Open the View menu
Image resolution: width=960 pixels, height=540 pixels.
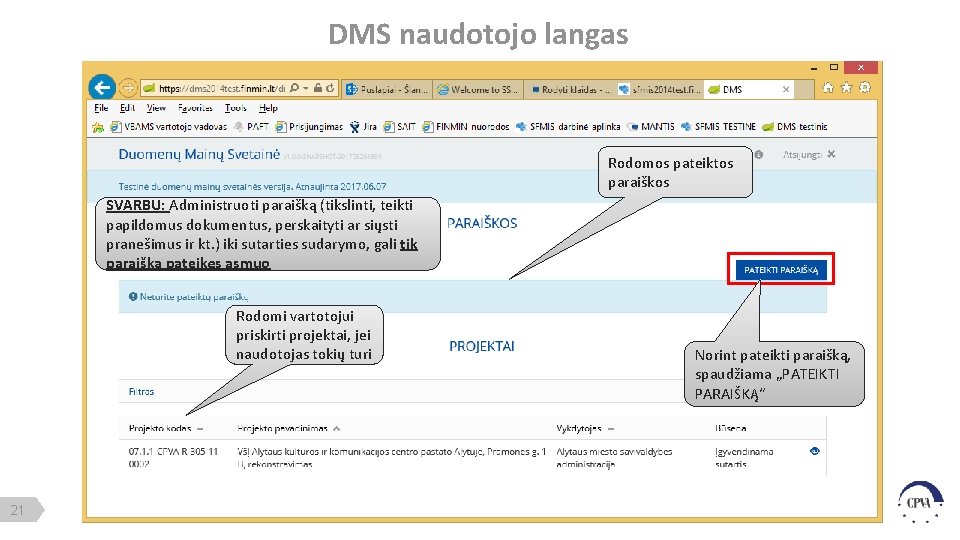(x=156, y=108)
